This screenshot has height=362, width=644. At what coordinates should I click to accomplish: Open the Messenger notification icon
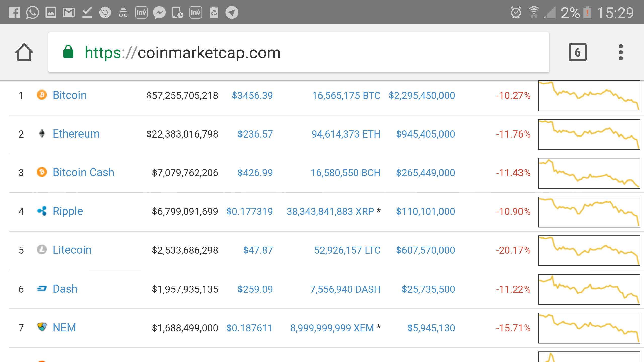[x=159, y=12]
